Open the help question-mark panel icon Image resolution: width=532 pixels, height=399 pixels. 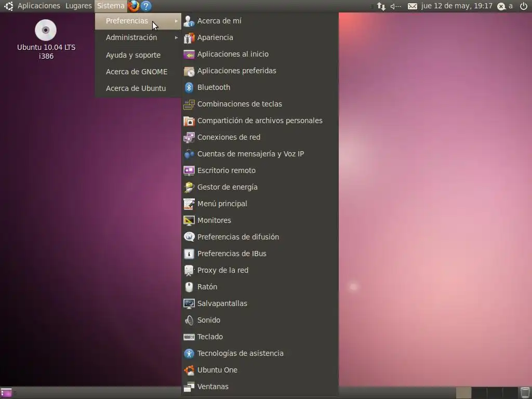click(x=146, y=6)
